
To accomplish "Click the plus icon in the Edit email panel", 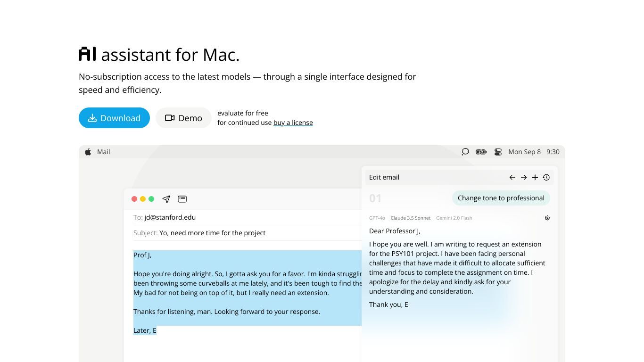I will 535,177.
